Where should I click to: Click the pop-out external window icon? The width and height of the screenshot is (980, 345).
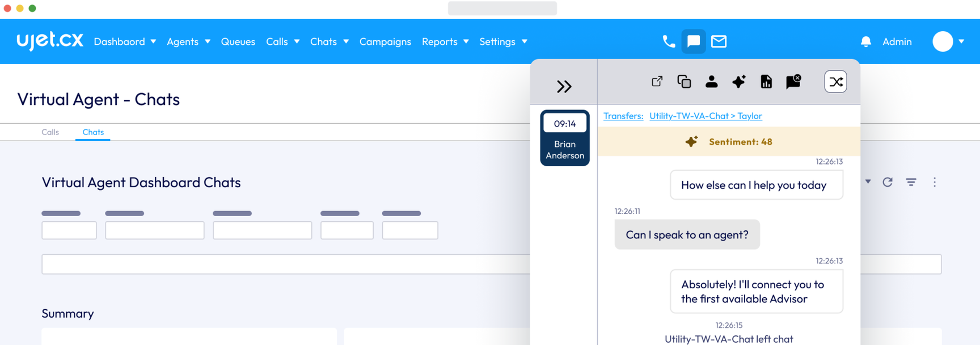coord(657,82)
